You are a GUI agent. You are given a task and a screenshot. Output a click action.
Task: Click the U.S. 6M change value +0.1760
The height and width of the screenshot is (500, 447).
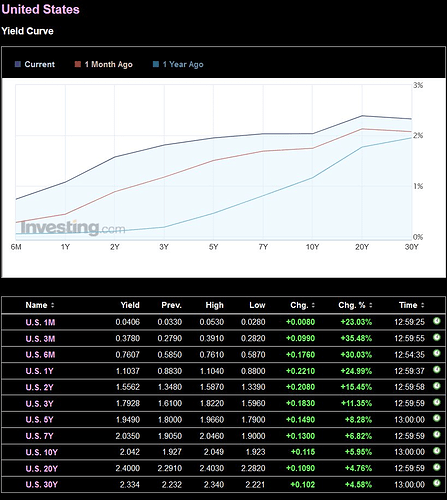tap(300, 354)
